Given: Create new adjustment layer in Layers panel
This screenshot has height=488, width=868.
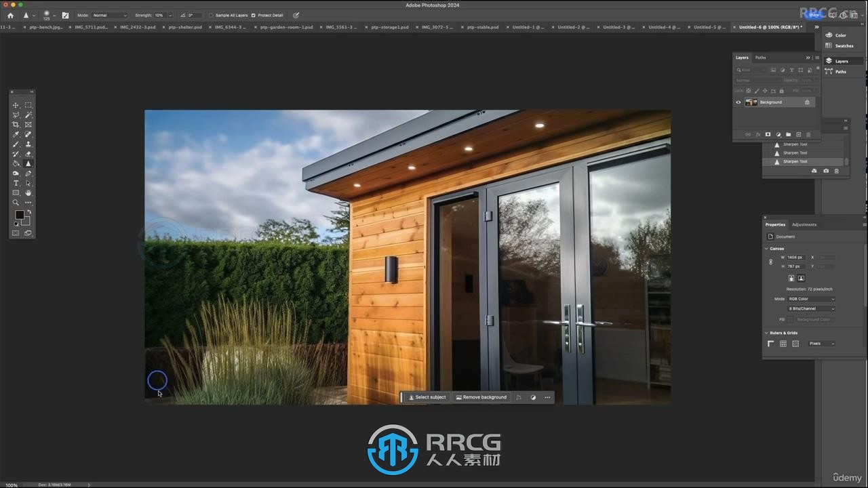Looking at the screenshot, I should click(x=778, y=134).
